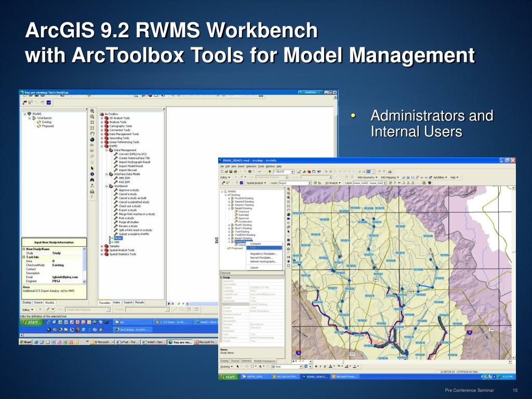This screenshot has height=399, width=532.
Task: Click the Start button on ArcMap's taskbar
Action: coord(229,377)
